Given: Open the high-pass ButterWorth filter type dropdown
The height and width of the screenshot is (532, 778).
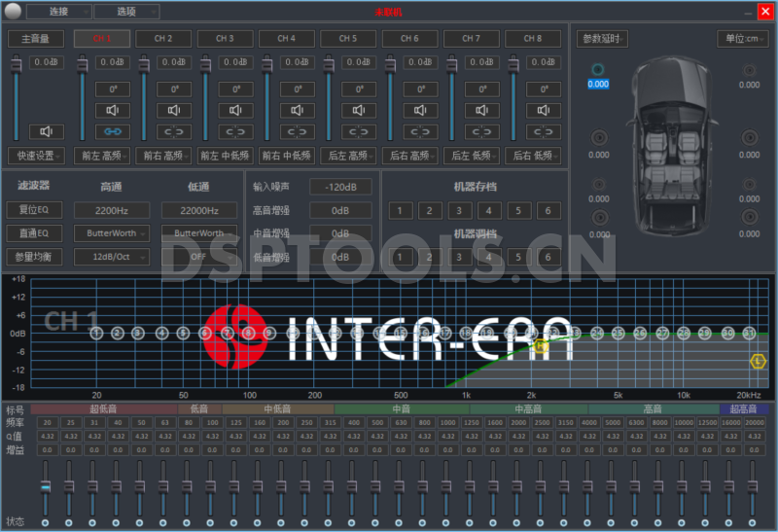Looking at the screenshot, I should 112,232.
